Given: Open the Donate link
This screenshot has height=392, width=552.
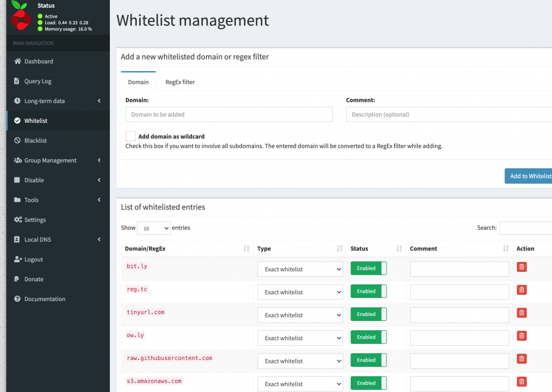Looking at the screenshot, I should pos(58,279).
